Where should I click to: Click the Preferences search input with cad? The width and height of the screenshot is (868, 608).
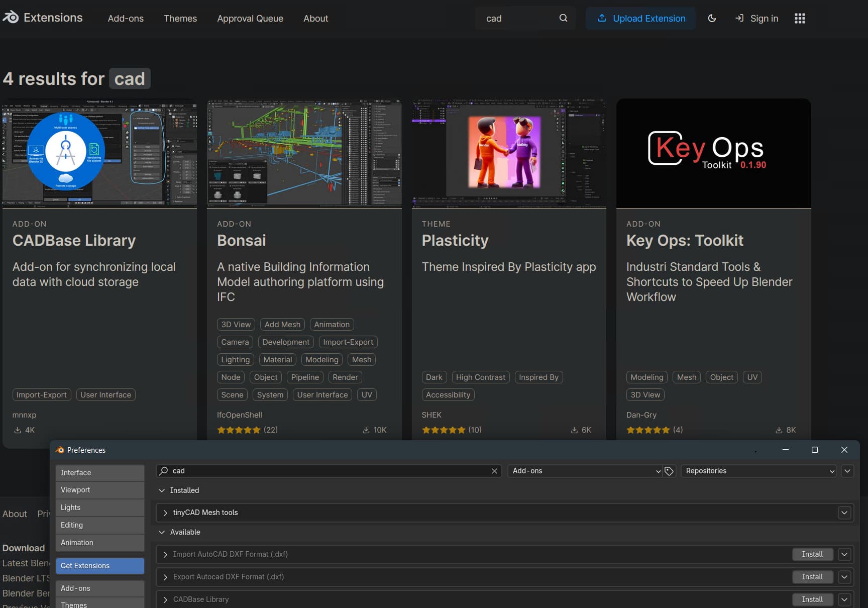coord(329,471)
